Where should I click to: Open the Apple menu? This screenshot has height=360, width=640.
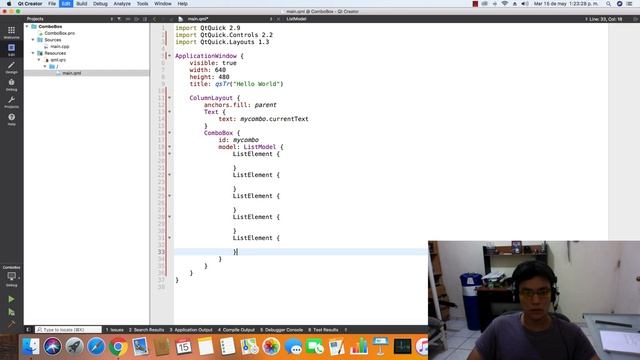9,4
